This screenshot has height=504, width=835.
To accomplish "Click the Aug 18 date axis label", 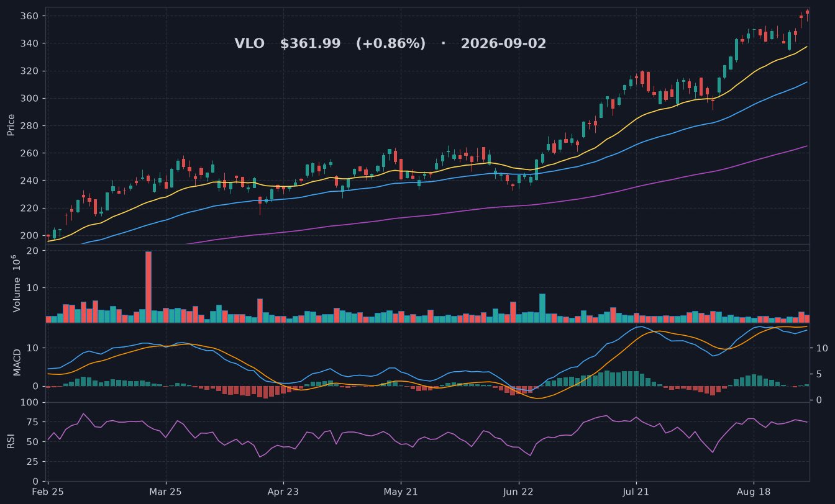I will coord(753,492).
